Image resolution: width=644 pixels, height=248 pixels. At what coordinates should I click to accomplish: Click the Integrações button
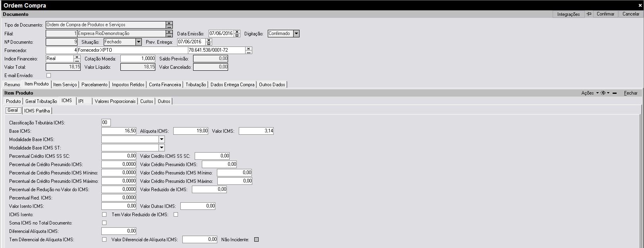click(568, 14)
